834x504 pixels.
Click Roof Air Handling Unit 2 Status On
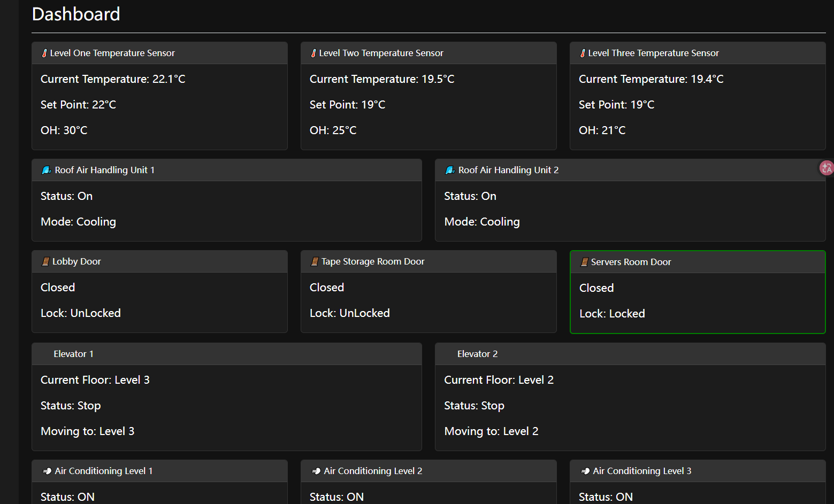point(470,196)
